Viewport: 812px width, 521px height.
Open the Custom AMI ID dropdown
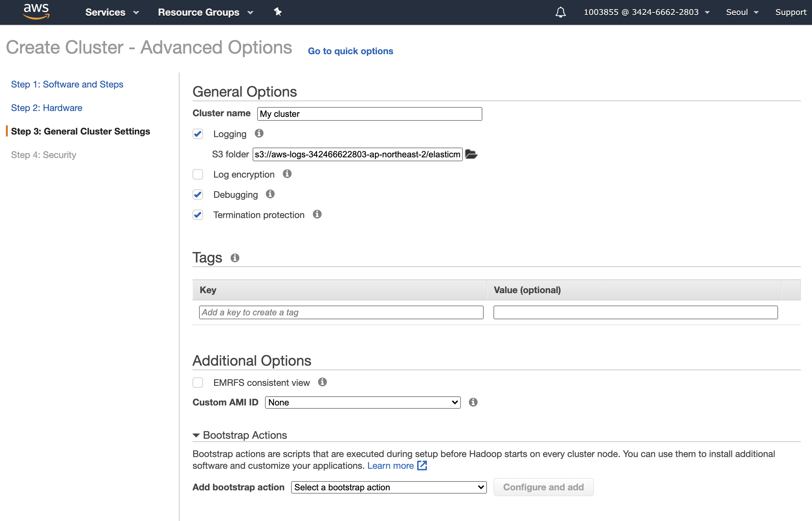(x=363, y=403)
